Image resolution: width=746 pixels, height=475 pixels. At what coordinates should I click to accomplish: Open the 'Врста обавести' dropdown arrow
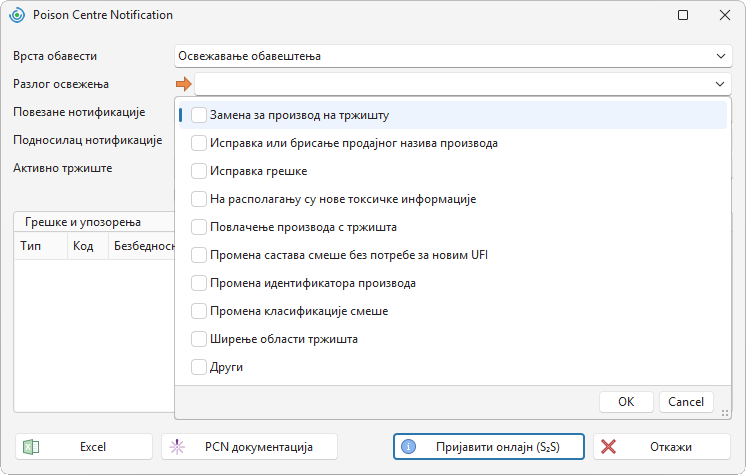721,56
